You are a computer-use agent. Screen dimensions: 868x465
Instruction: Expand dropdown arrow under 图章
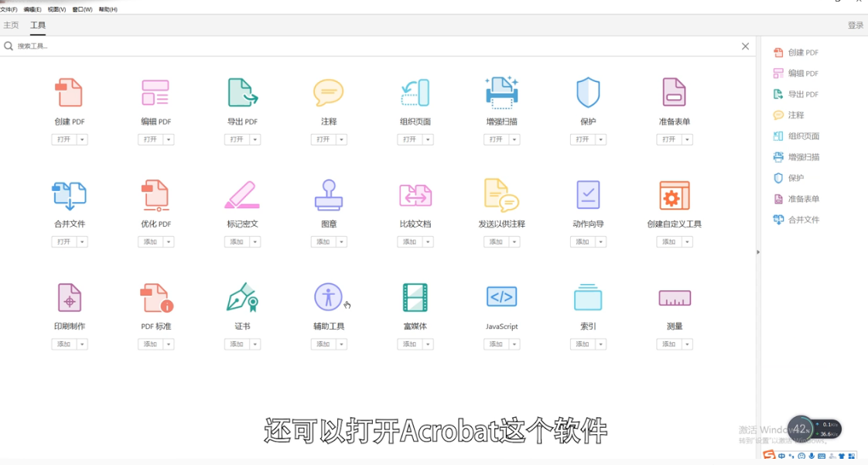click(x=342, y=242)
